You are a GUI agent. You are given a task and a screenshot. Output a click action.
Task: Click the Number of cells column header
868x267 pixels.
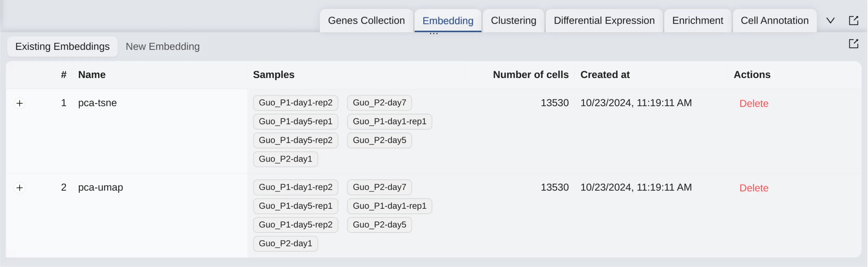click(530, 75)
